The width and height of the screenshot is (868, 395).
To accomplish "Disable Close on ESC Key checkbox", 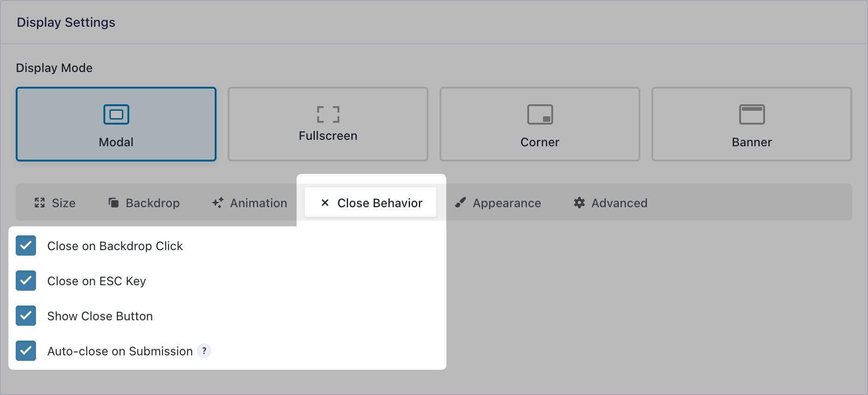I will click(x=26, y=281).
